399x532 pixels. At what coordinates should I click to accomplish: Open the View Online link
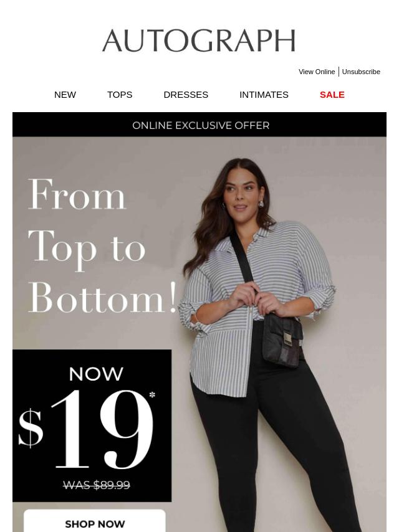click(317, 72)
